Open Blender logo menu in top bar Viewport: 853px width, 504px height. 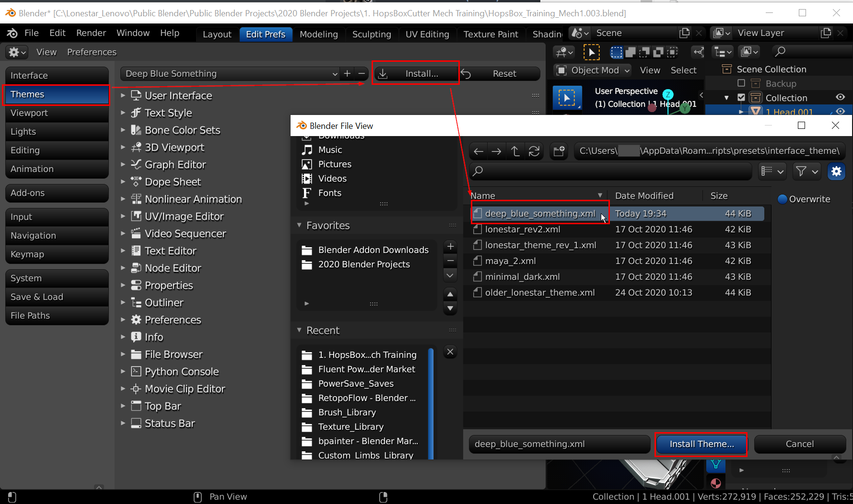(x=12, y=33)
